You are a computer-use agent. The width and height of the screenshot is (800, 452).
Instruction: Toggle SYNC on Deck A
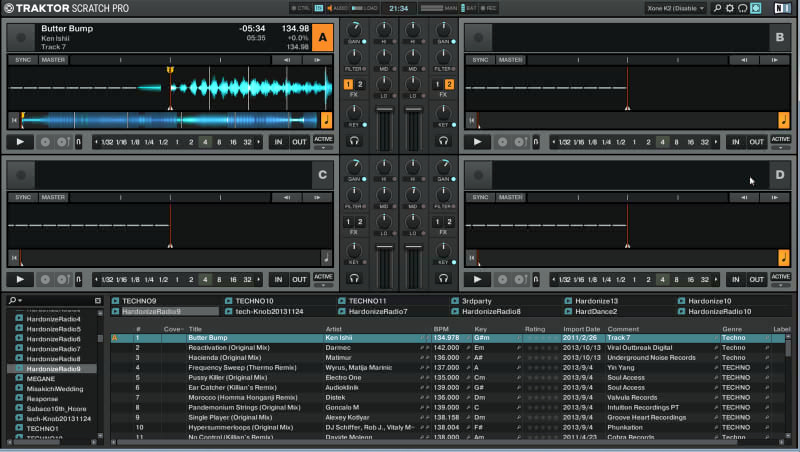[23, 60]
